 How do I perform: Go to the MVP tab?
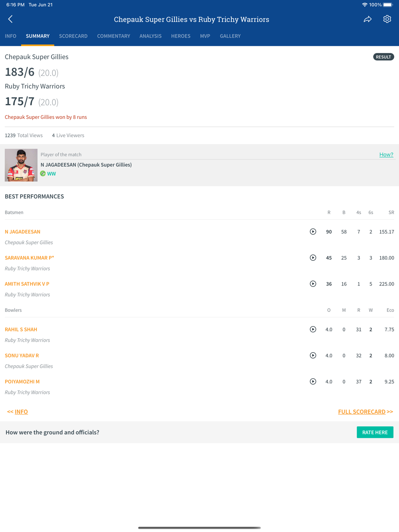(x=205, y=36)
